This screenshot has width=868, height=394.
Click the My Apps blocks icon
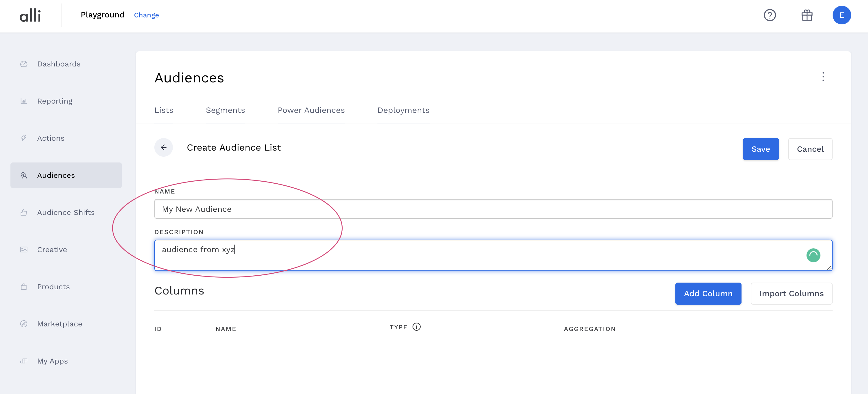pyautogui.click(x=23, y=361)
